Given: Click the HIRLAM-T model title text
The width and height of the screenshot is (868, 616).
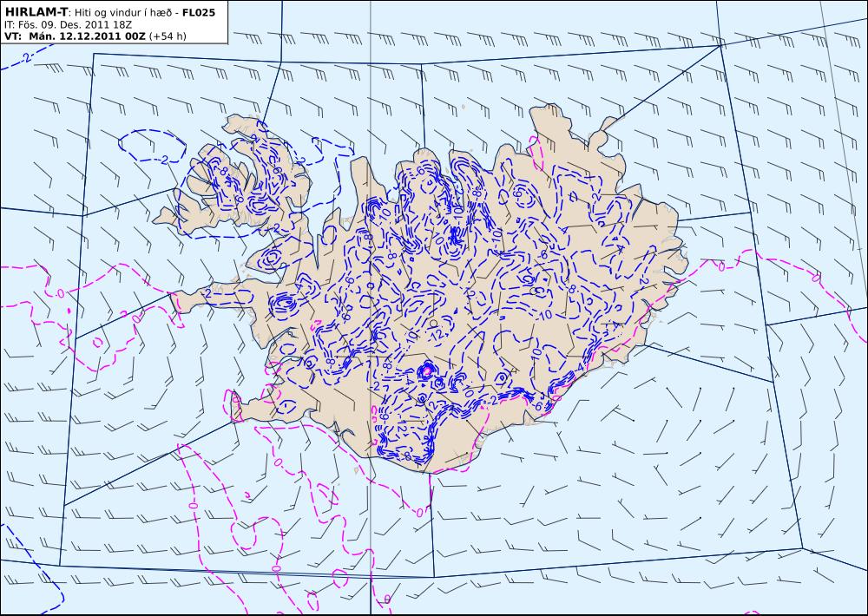Looking at the screenshot, I should pyautogui.click(x=36, y=12).
